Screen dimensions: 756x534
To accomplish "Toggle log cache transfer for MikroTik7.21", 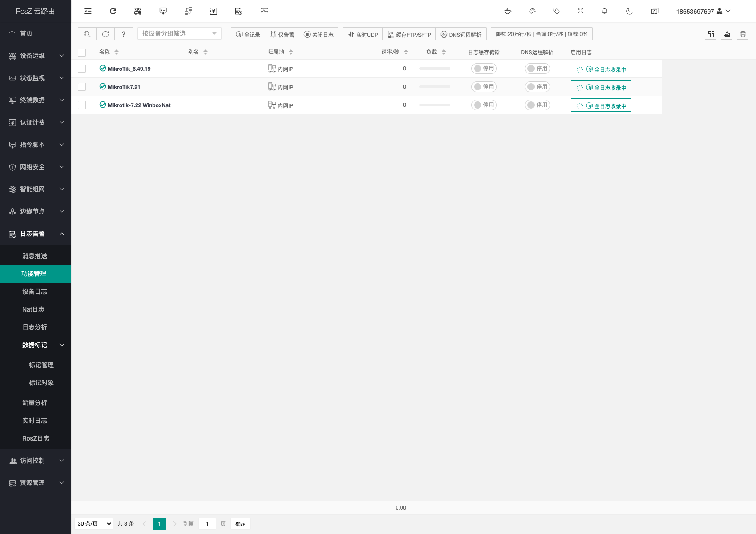I will [x=484, y=87].
